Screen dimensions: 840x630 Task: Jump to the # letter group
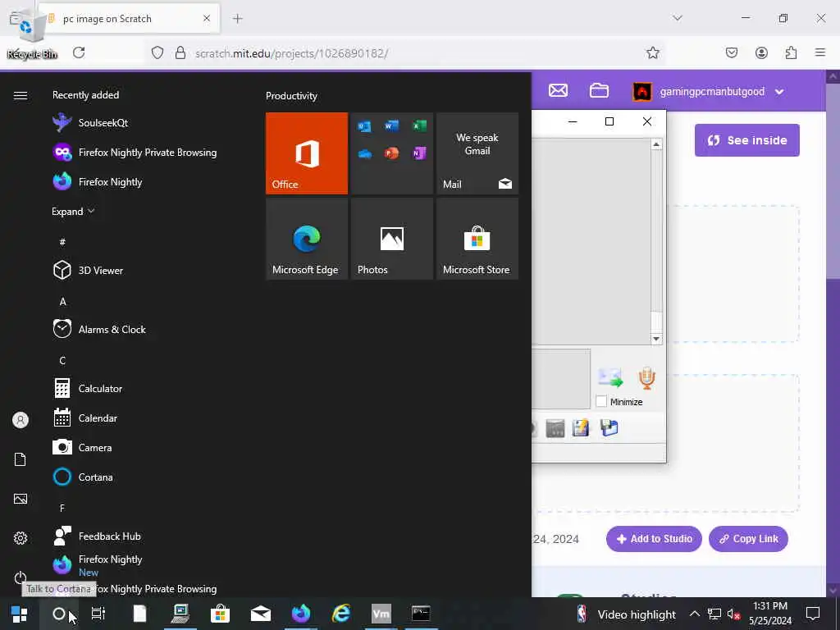coord(62,242)
